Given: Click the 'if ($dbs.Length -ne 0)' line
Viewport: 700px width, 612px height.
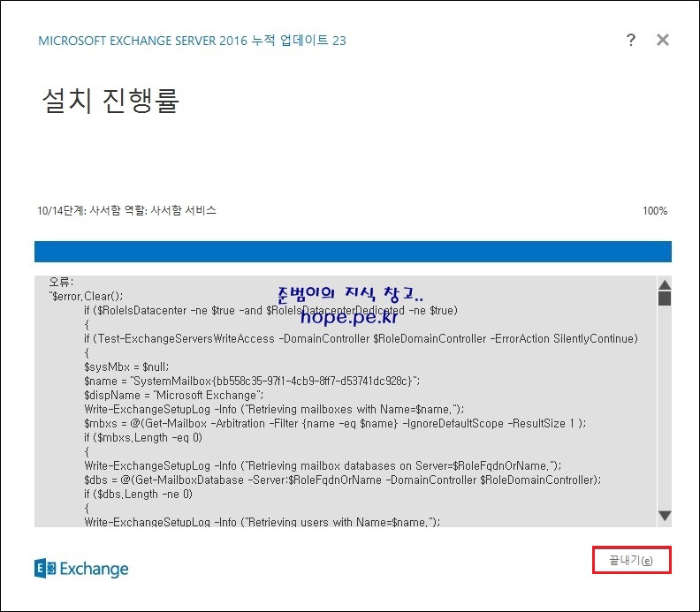Looking at the screenshot, I should (138, 495).
